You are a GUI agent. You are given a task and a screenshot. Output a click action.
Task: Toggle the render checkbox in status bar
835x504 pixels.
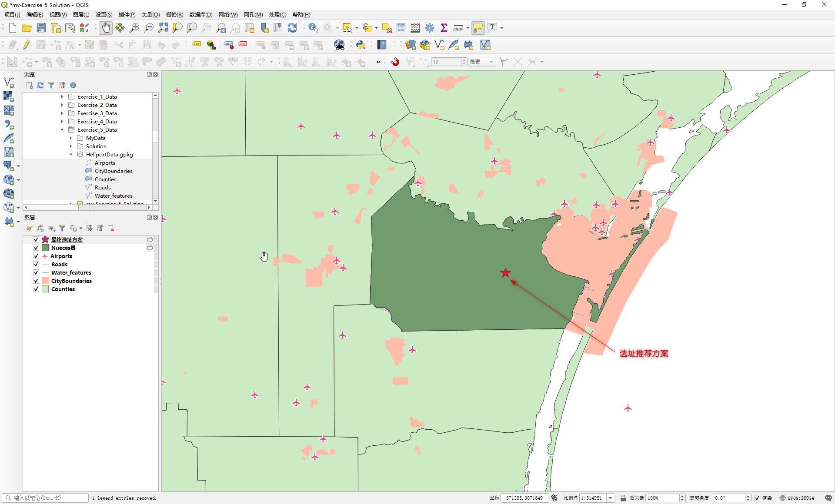(x=757, y=498)
